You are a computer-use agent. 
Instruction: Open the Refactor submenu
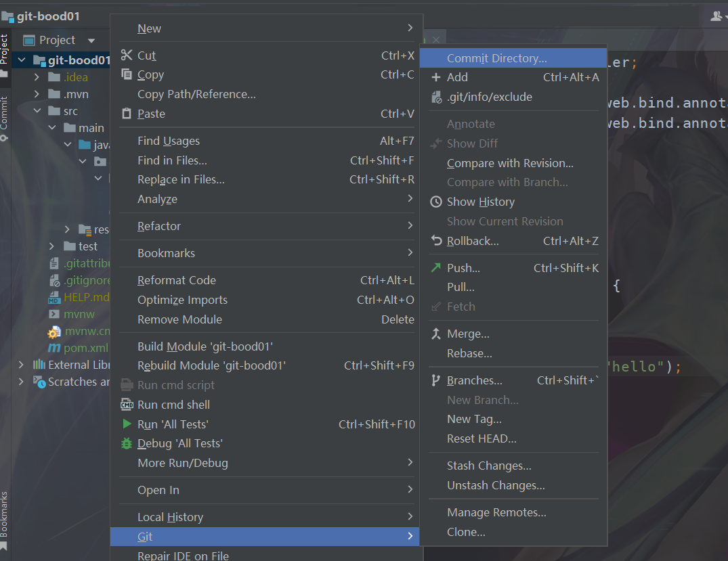click(x=267, y=226)
